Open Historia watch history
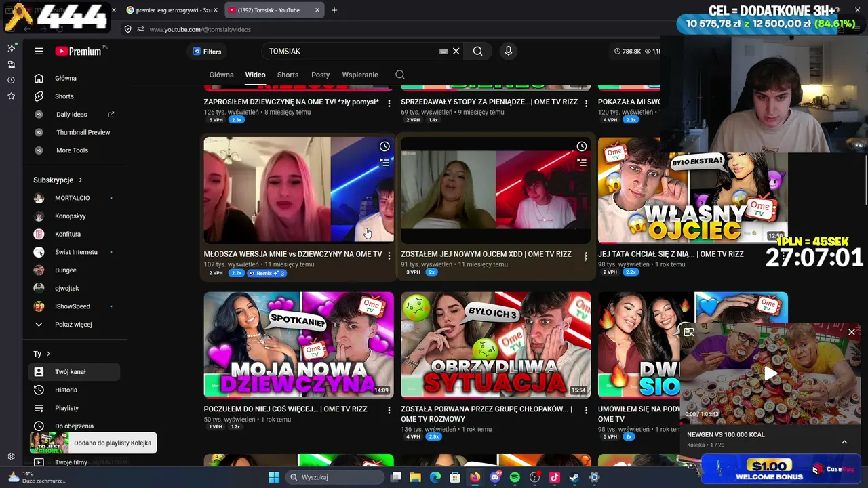Viewport: 868px width, 488px height. click(x=75, y=390)
